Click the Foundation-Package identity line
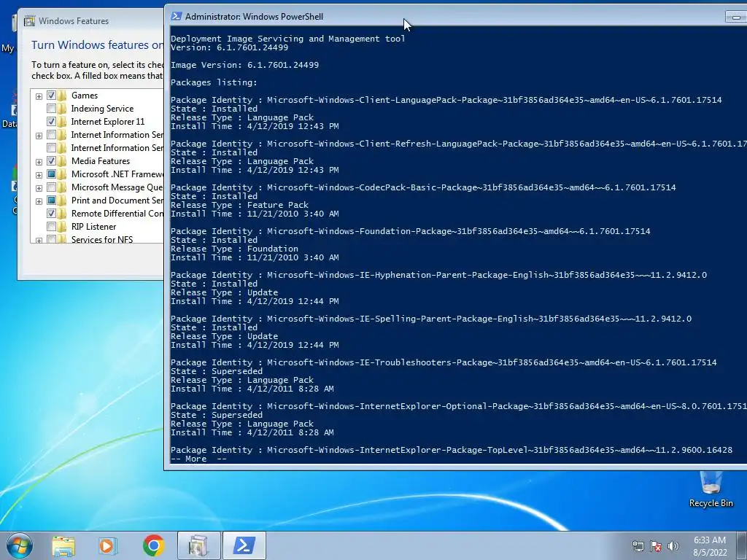This screenshot has height=560, width=747. click(410, 231)
